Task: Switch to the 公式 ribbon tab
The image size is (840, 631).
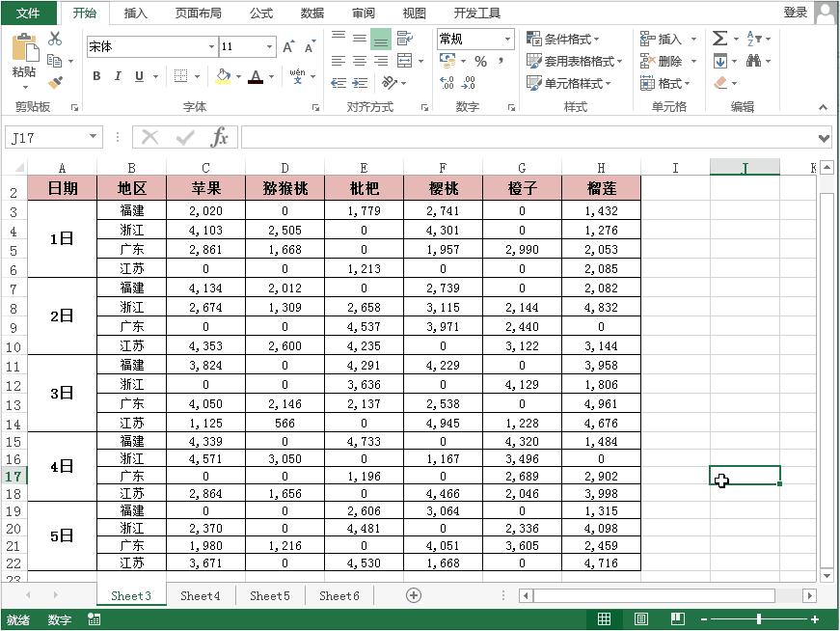Action: pos(260,13)
